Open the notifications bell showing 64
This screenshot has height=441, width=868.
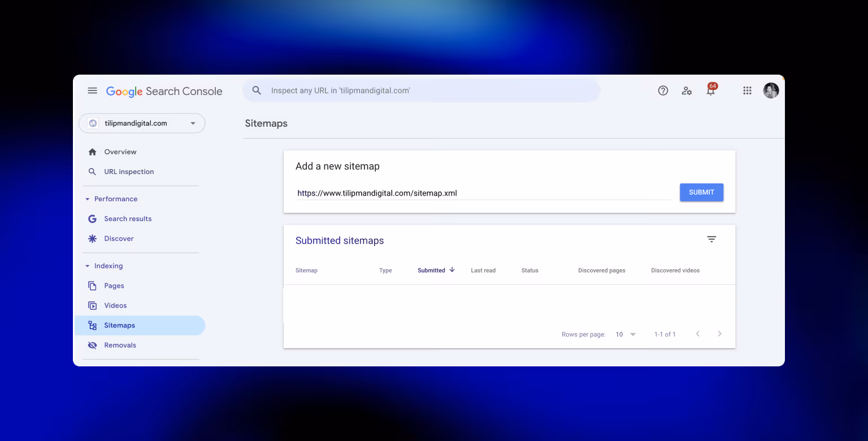tap(710, 90)
